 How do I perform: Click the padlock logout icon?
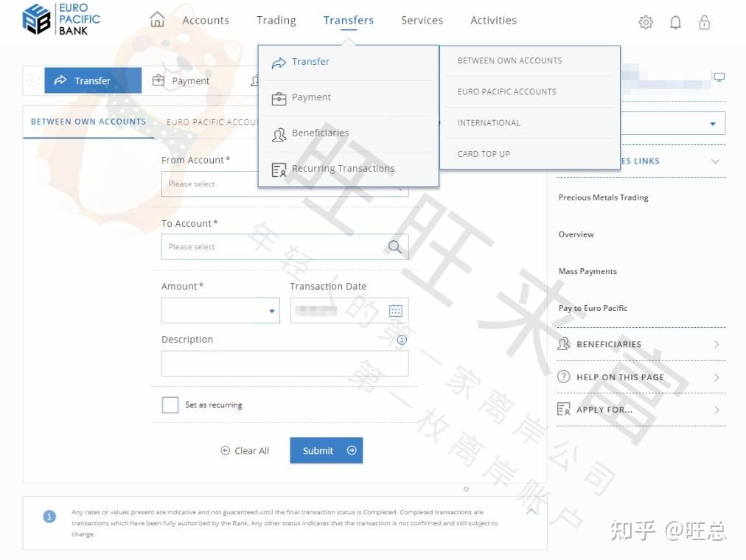(704, 22)
